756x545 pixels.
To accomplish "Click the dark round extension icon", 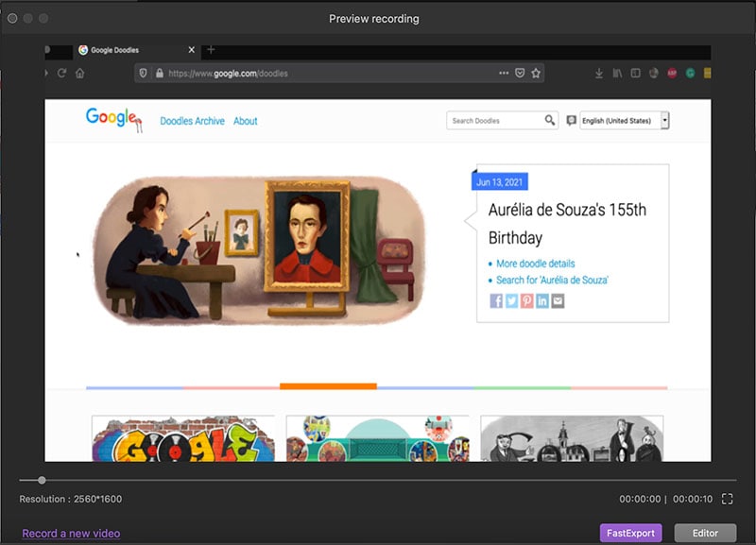I will (654, 74).
